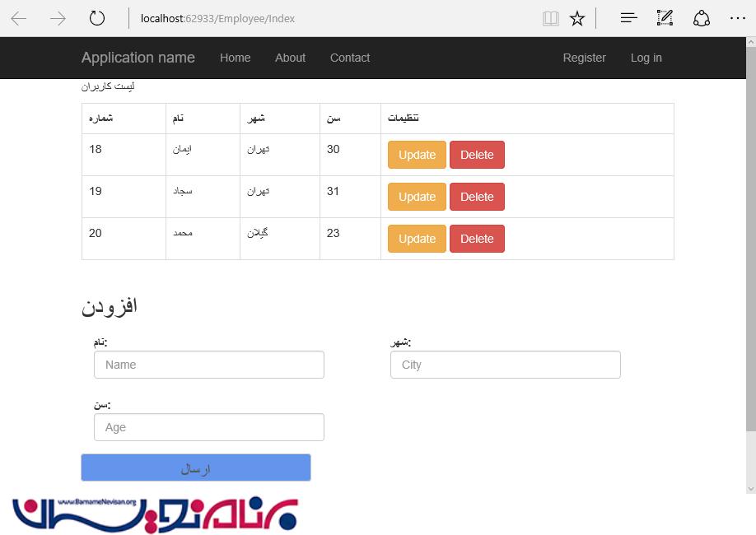Open the Home navigation link
Viewport: 756px width, 535px height.
click(x=235, y=58)
